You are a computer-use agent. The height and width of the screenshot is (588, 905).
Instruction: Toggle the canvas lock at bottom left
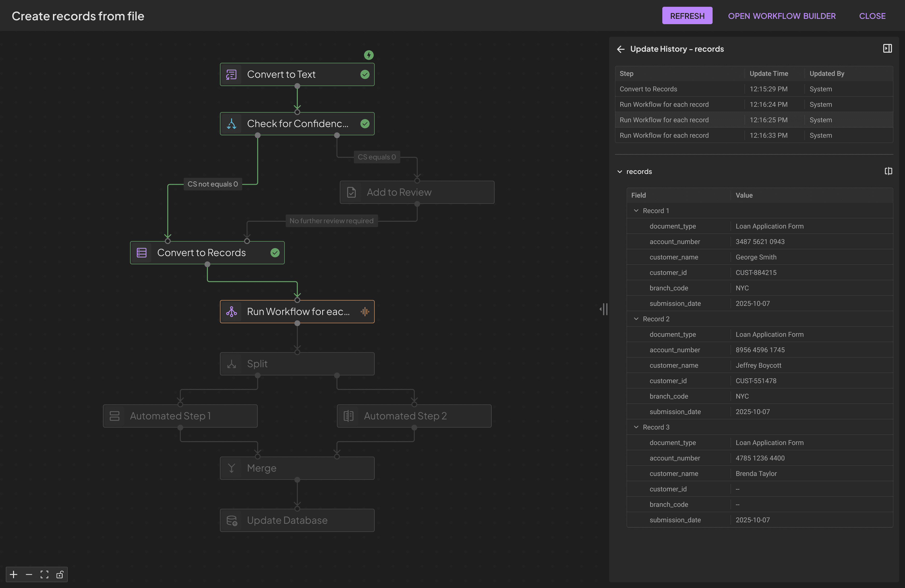[x=60, y=575]
